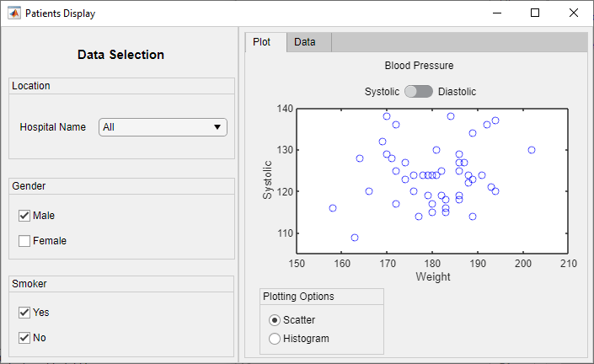Open the Hospital Name dropdown

tap(163, 127)
